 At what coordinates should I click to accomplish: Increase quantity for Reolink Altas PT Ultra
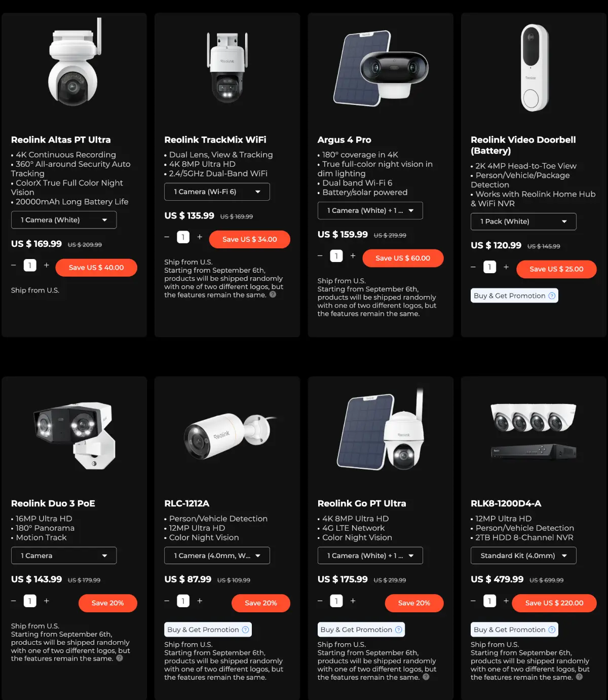(47, 265)
